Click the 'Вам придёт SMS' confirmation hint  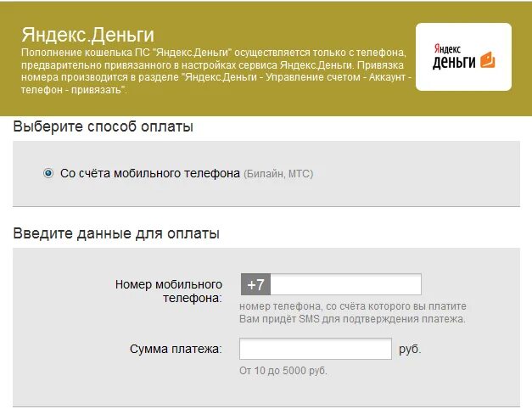(352, 319)
